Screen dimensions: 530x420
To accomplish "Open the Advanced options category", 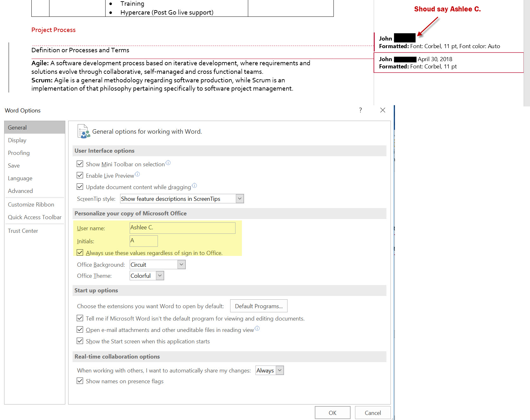I will click(x=35, y=191).
